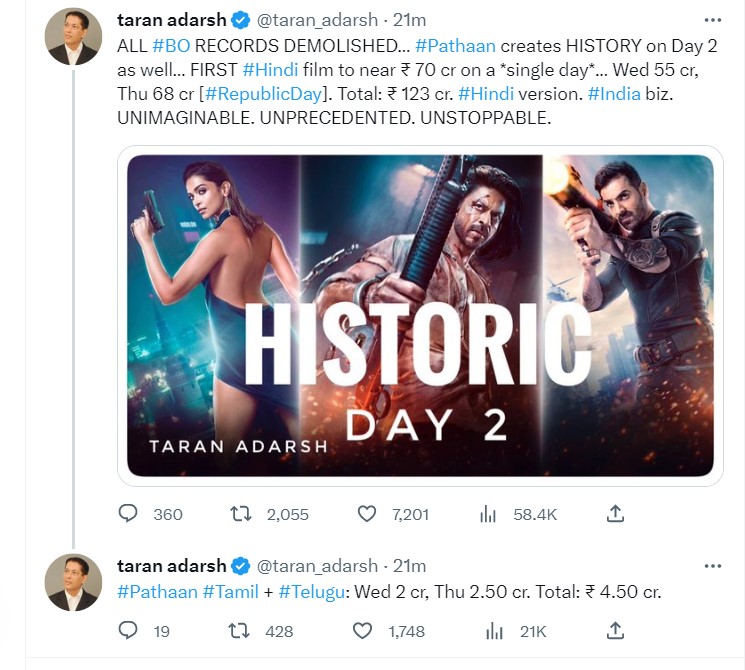Reply to the Tamil + Telugu tweet
The height and width of the screenshot is (670, 745).
click(128, 631)
